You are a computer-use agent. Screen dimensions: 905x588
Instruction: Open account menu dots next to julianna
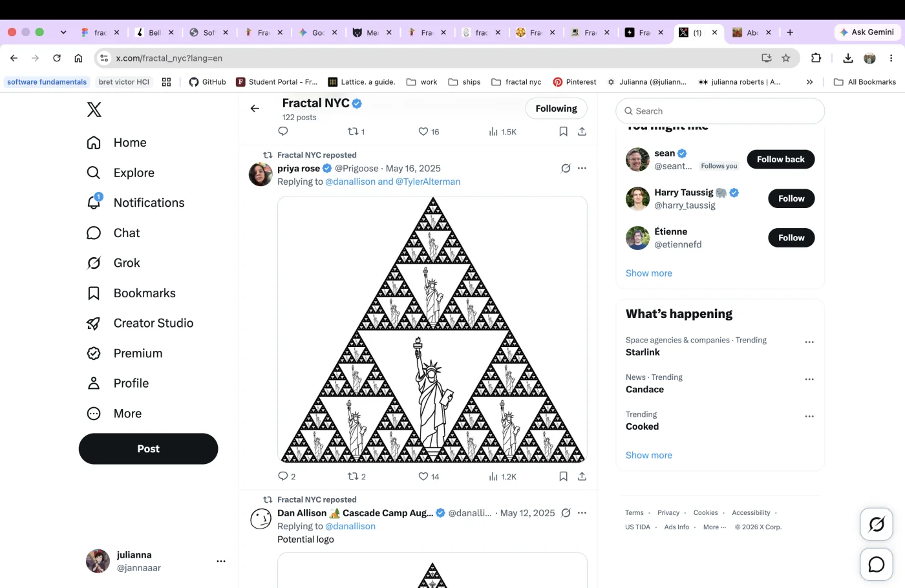pyautogui.click(x=221, y=561)
